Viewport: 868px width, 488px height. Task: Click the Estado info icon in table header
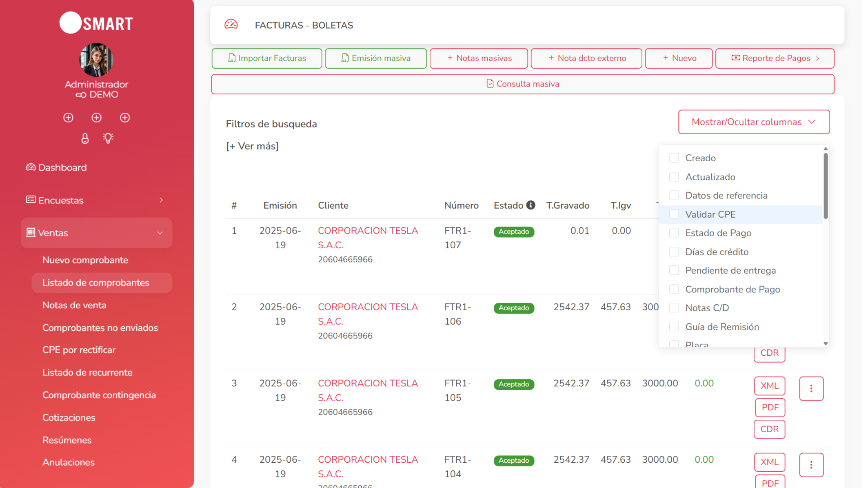coord(531,205)
